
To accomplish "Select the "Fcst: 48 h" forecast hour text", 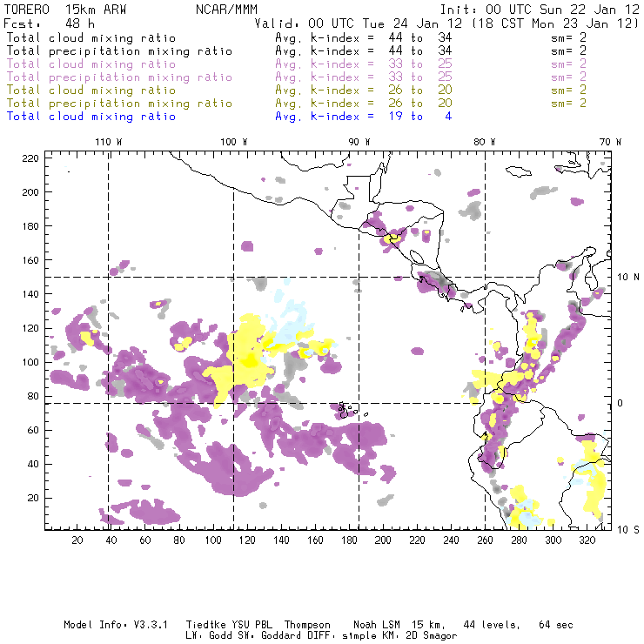I will click(x=49, y=23).
